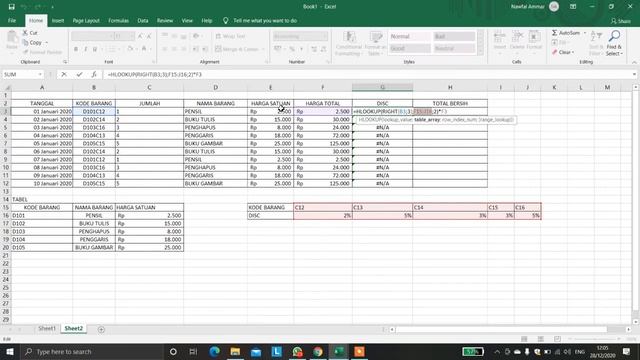640x360 pixels.
Task: Click Tell me what you want to do
Action: pyautogui.click(x=265, y=20)
